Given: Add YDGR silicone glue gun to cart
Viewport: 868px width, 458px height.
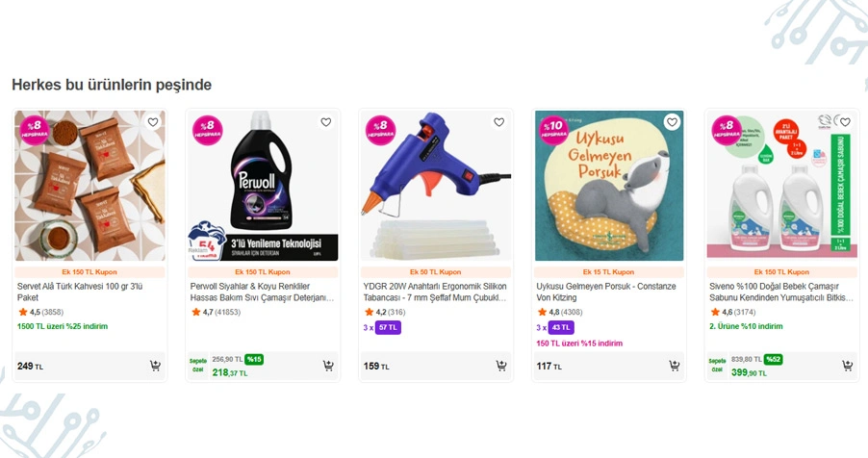Looking at the screenshot, I should (x=501, y=366).
